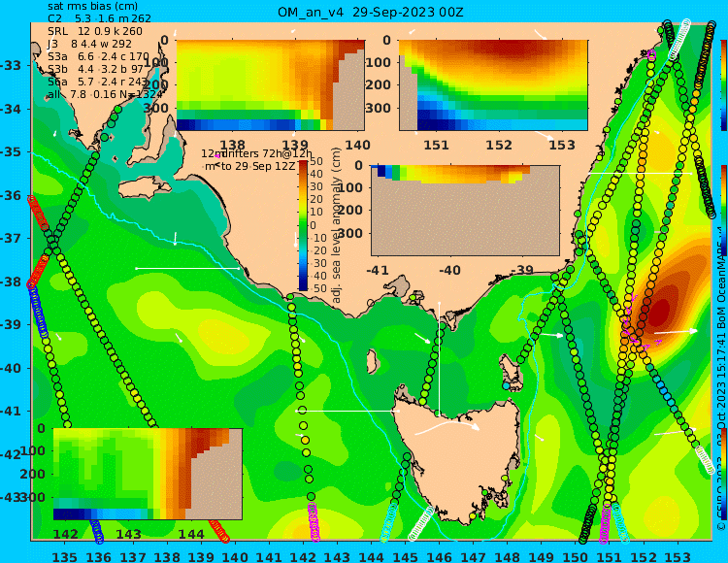Click the C2 satellite statistics row
Image resolution: width=728 pixels, height=563 pixels.
pyautogui.click(x=99, y=18)
